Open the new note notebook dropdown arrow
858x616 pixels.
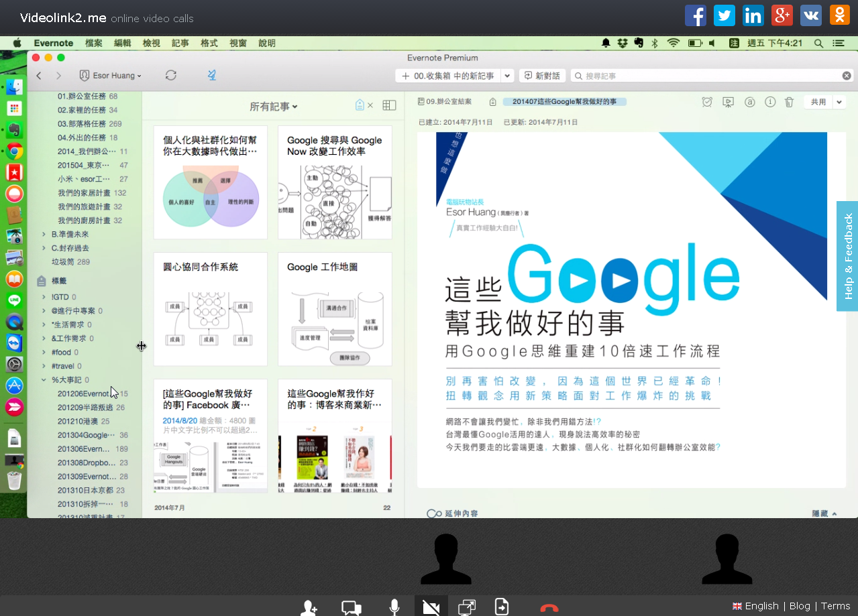[508, 76]
